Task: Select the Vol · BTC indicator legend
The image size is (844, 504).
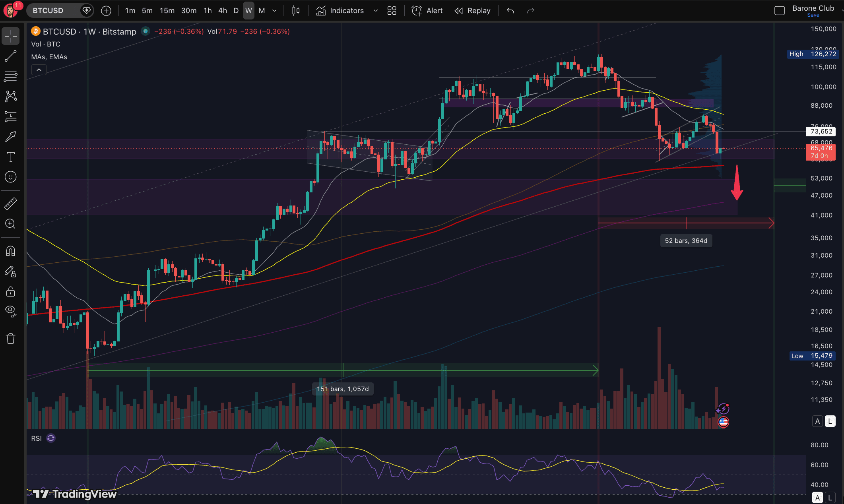Action: (46, 44)
